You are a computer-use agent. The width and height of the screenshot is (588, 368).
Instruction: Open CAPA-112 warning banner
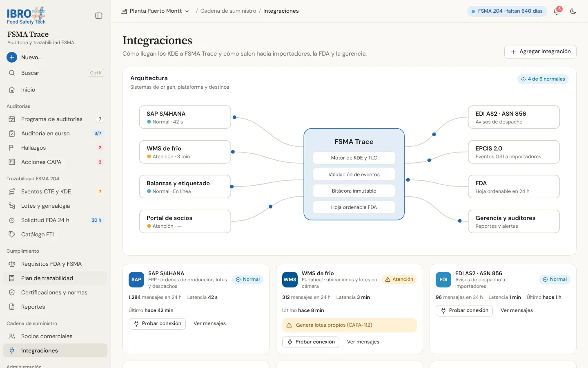tap(350, 325)
